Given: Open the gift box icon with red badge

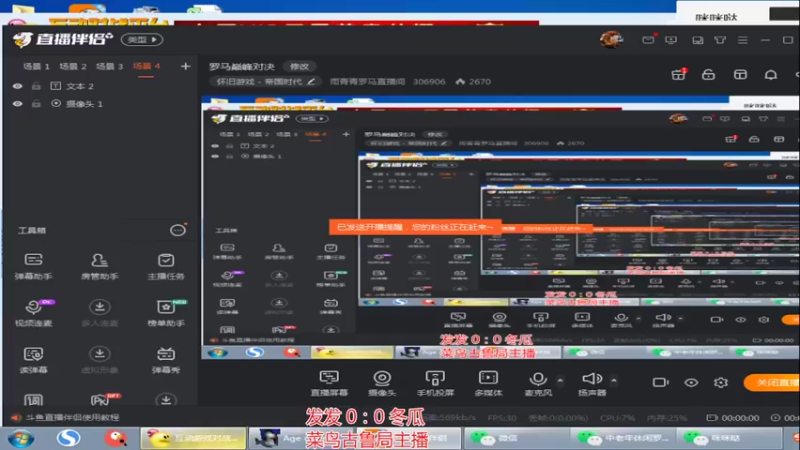Looking at the screenshot, I should pos(679,74).
